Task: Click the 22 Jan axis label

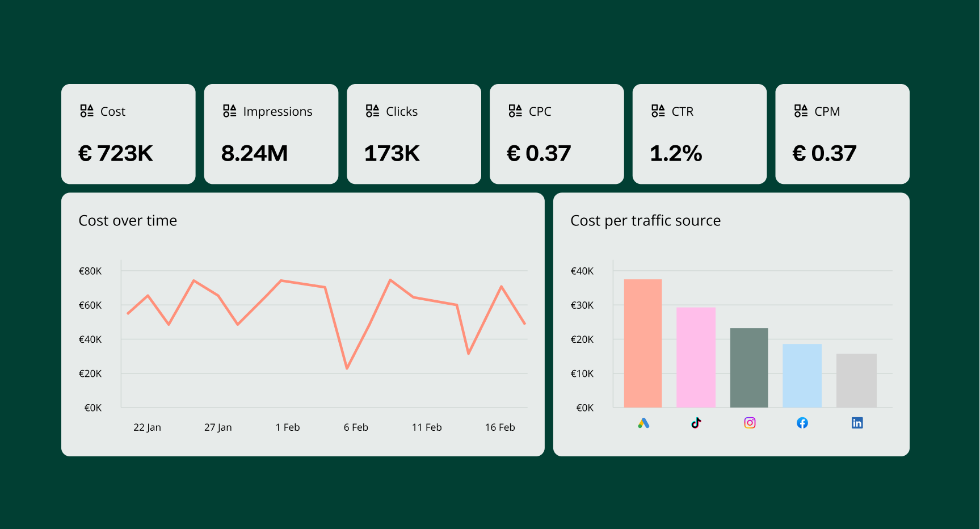Action: point(147,427)
